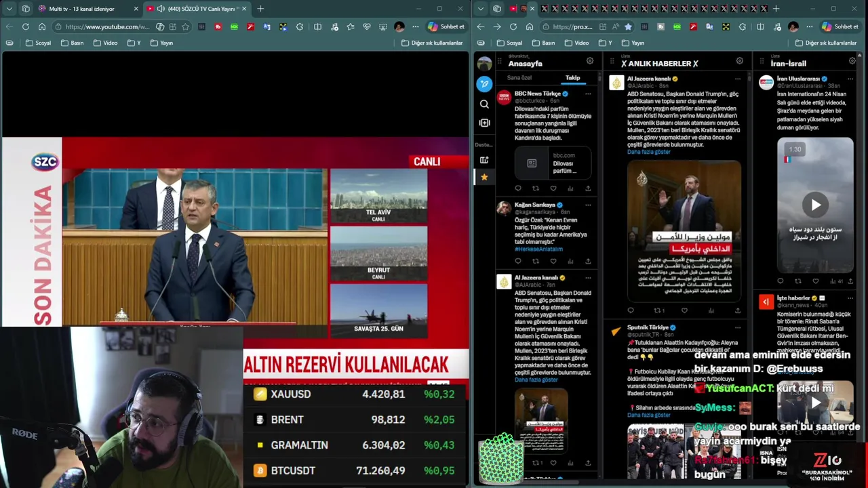Screen dimensions: 868x488
Task: Expand tab list chevron in right browser
Action: (x=481, y=9)
